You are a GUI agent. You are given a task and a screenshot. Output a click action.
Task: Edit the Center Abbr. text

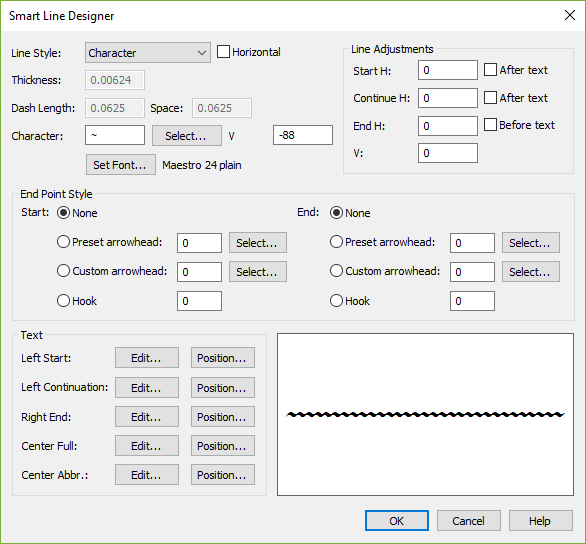[x=147, y=475]
